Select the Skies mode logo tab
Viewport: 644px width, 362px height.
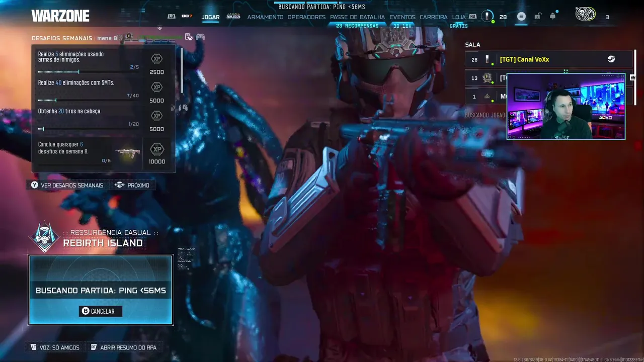[x=233, y=17]
